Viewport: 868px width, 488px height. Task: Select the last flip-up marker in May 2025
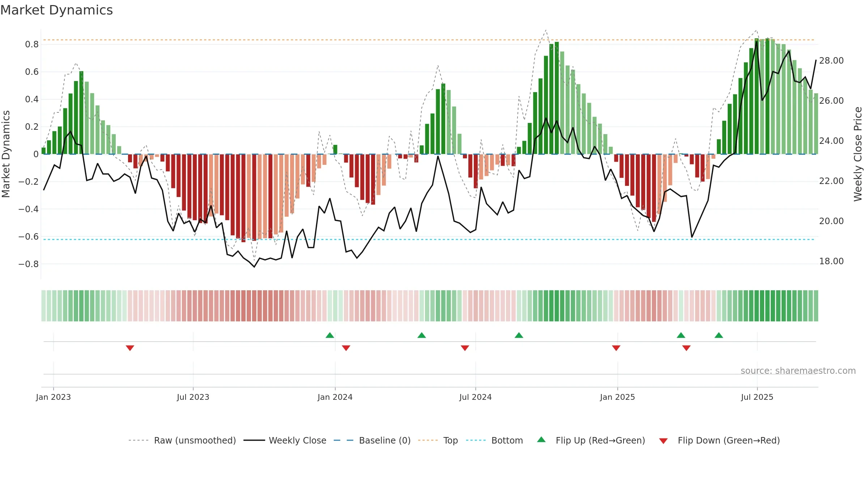pos(719,335)
